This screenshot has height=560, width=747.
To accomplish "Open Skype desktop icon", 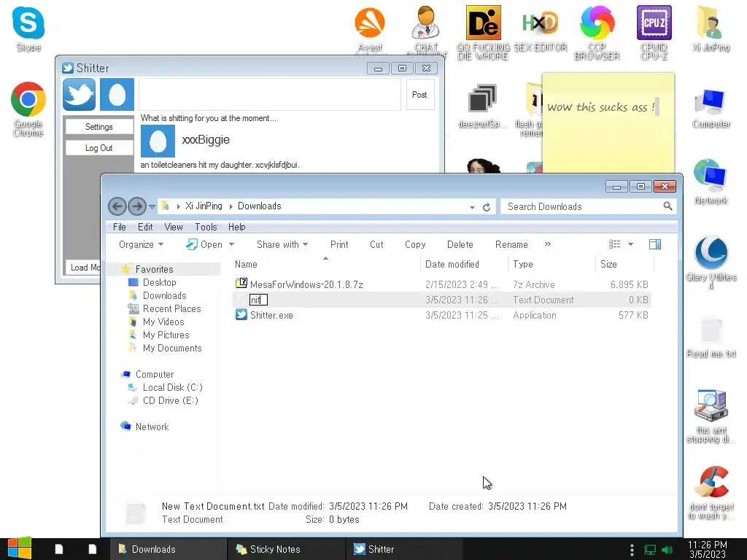I will click(x=28, y=28).
